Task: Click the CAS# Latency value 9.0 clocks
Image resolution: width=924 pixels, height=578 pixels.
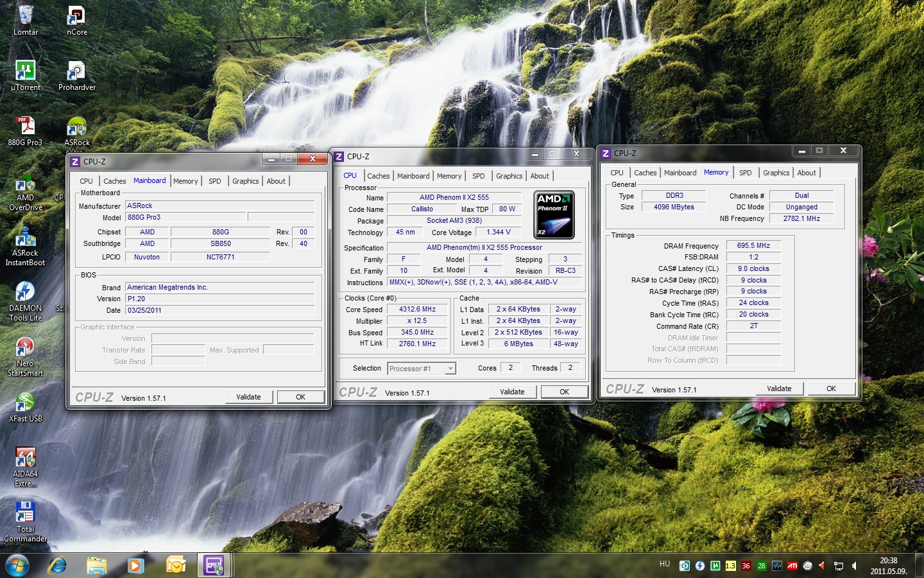Action: pyautogui.click(x=753, y=269)
